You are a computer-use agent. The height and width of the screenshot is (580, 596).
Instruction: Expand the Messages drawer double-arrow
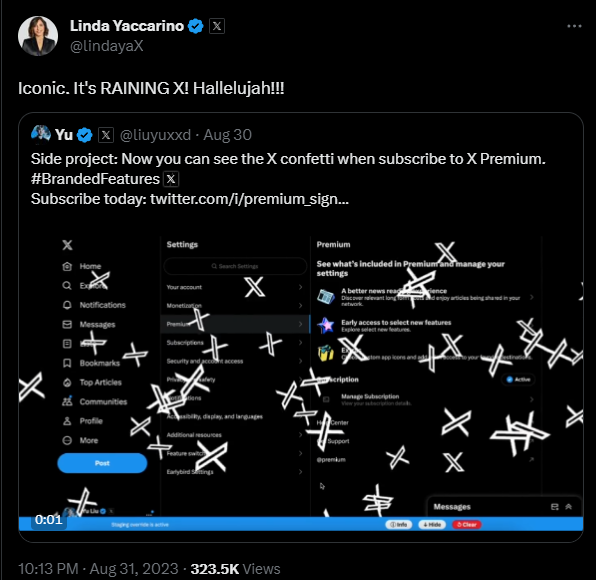569,507
